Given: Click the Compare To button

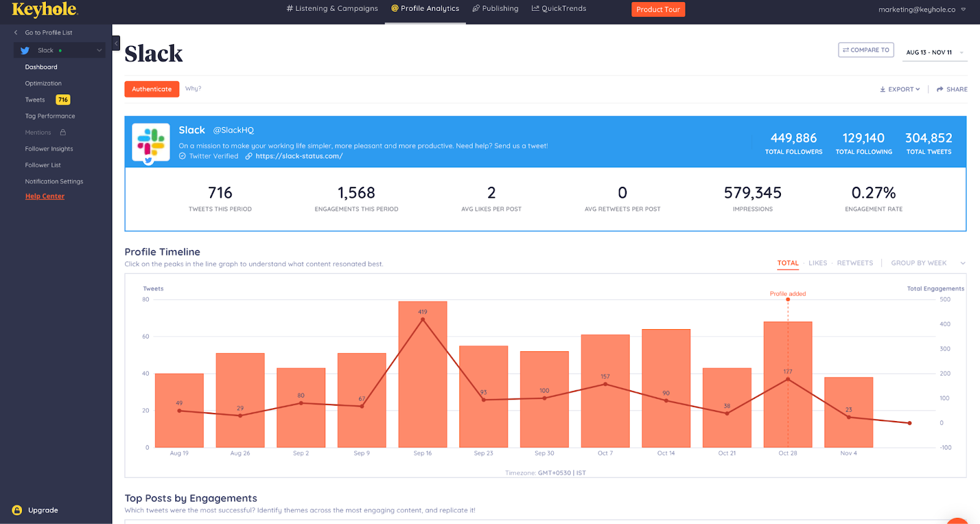Looking at the screenshot, I should pyautogui.click(x=865, y=50).
